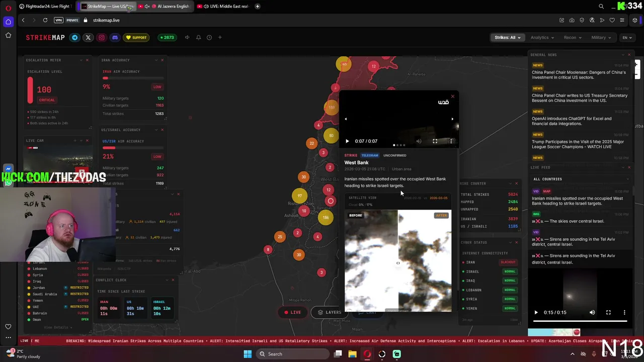Open weather widget showing 2°C
The image size is (644, 362).
24,354
